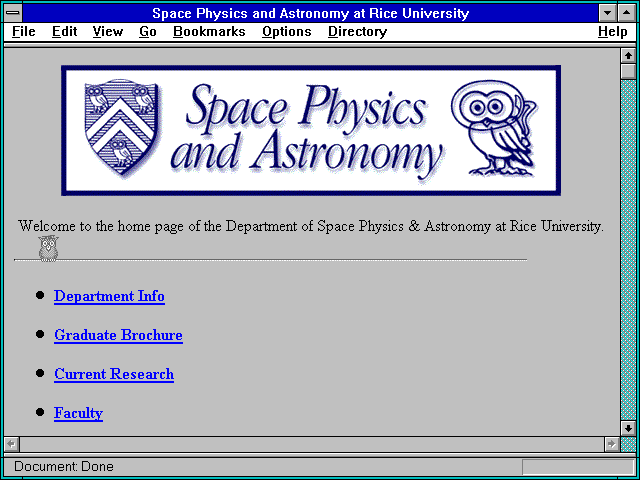Open the Directory menu

[358, 32]
